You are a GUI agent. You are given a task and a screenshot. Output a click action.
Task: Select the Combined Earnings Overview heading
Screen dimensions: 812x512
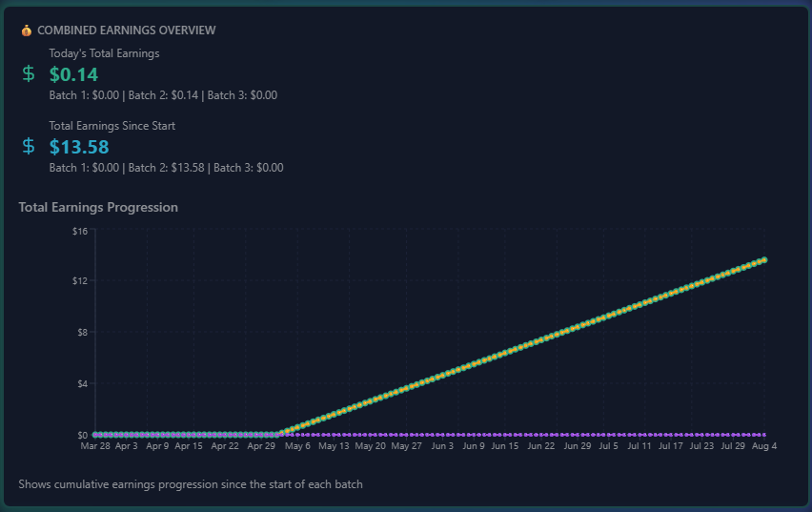click(127, 31)
